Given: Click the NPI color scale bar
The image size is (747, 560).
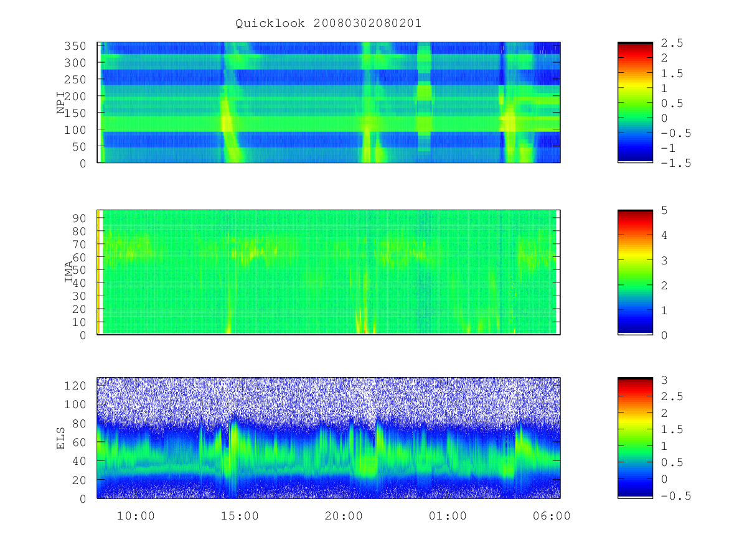Looking at the screenshot, I should pos(635,103).
